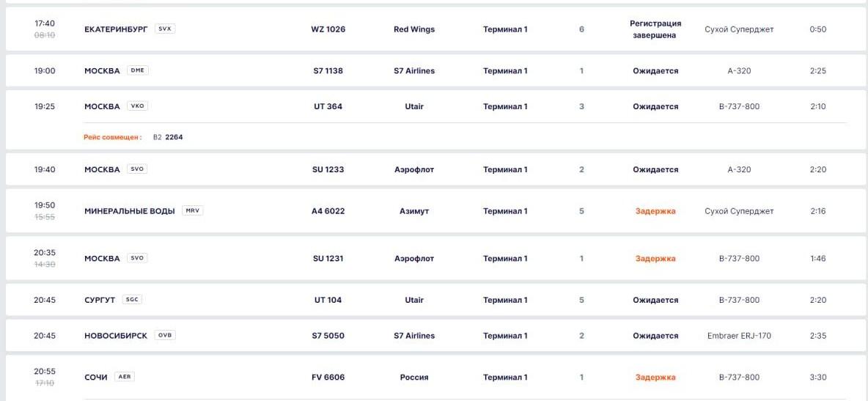This screenshot has height=401, width=868.
Task: Click the SGC airport code badge
Action: pos(132,300)
